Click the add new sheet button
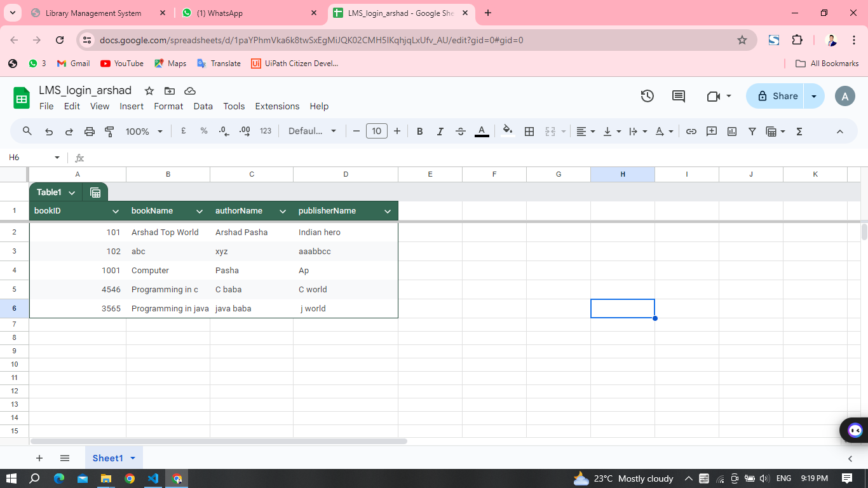Viewport: 868px width, 488px height. click(x=39, y=458)
